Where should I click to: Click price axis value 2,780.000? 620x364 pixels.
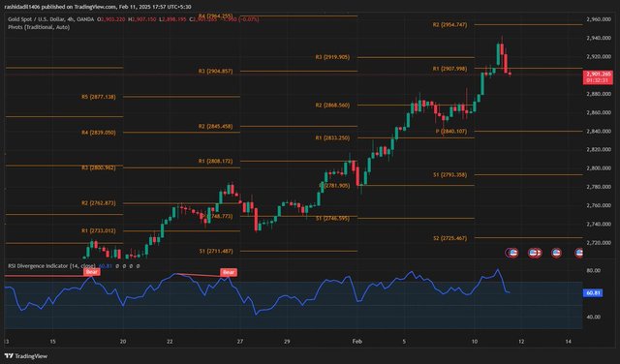[599, 187]
